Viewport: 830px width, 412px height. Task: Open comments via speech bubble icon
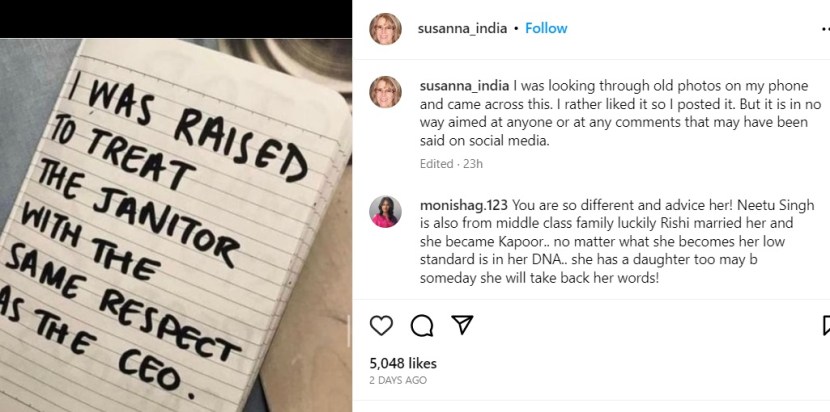pos(421,325)
